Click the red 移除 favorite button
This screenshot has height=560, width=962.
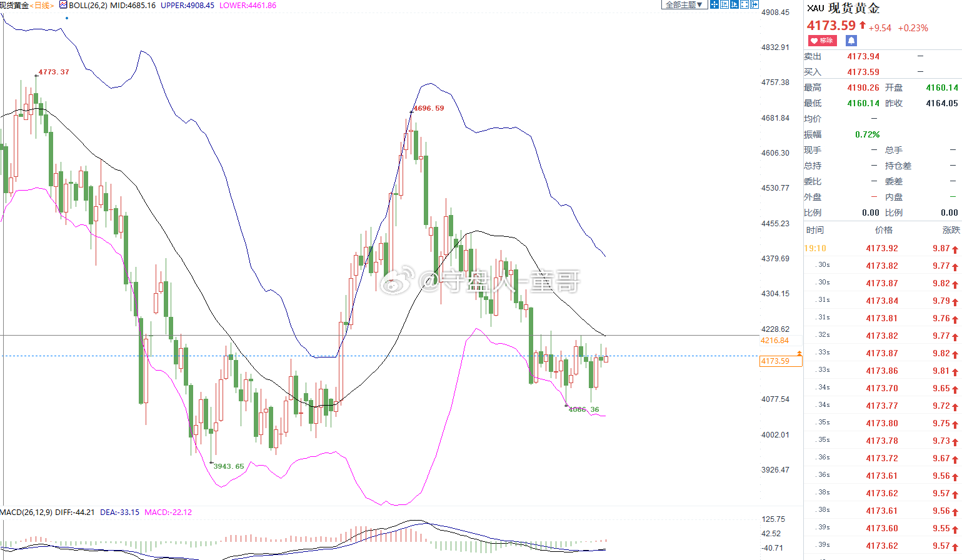point(822,41)
